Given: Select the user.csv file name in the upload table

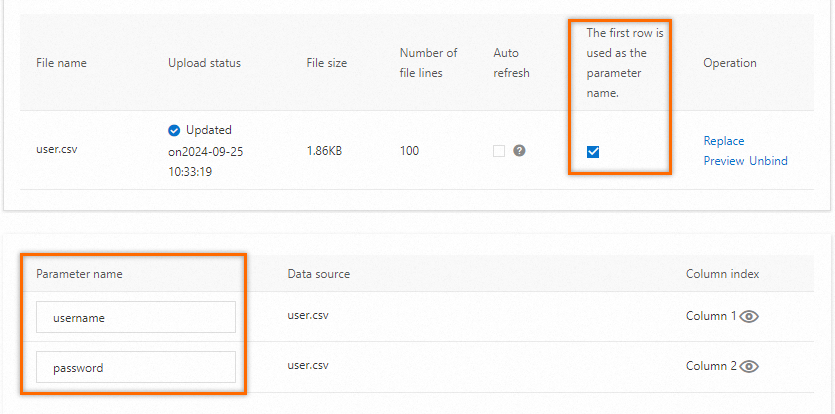Looking at the screenshot, I should pos(57,151).
